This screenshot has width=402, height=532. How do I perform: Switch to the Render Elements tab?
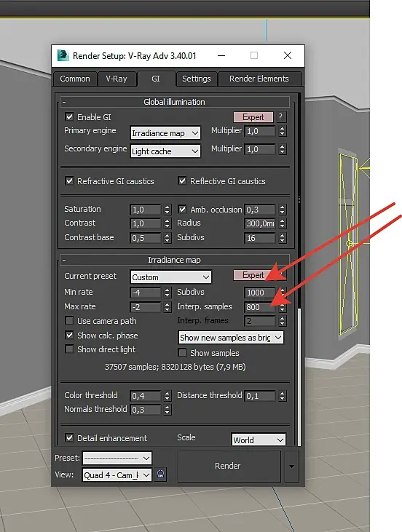pos(259,79)
